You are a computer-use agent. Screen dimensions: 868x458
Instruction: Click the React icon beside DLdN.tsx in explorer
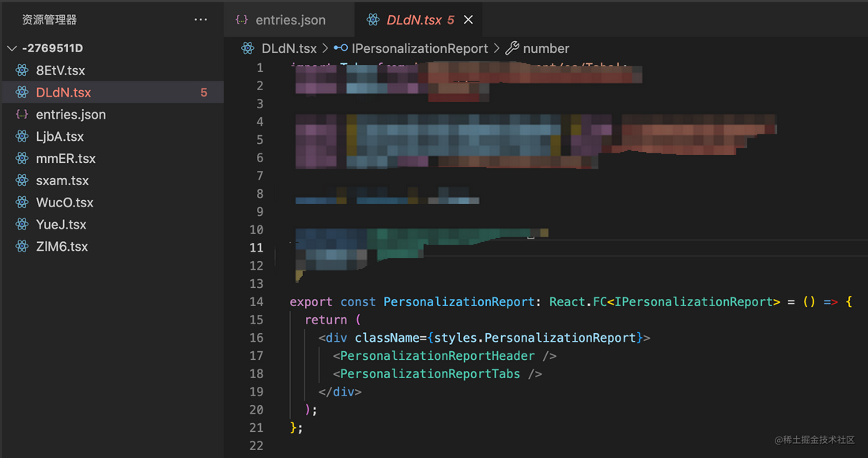pyautogui.click(x=22, y=93)
